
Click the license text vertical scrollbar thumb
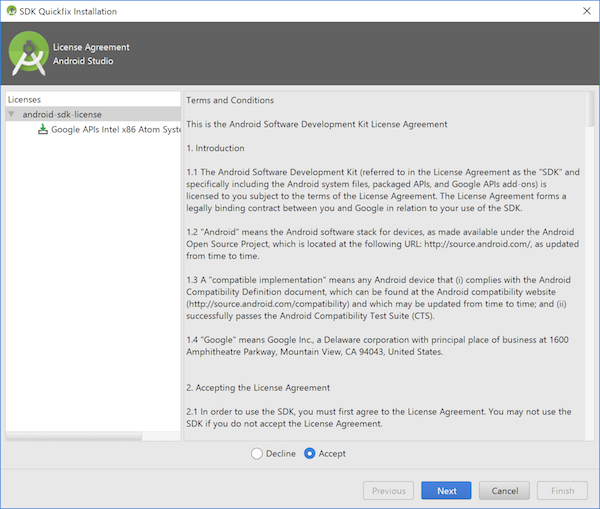click(x=590, y=109)
